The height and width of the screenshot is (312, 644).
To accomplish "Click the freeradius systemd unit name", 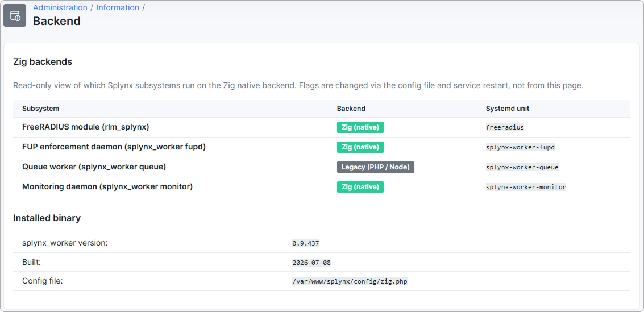I will 505,127.
